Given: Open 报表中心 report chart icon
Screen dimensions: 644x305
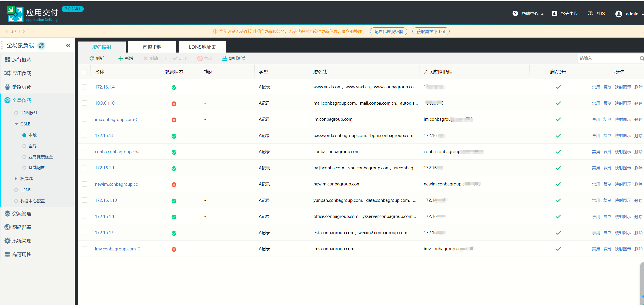Looking at the screenshot, I should (x=554, y=14).
